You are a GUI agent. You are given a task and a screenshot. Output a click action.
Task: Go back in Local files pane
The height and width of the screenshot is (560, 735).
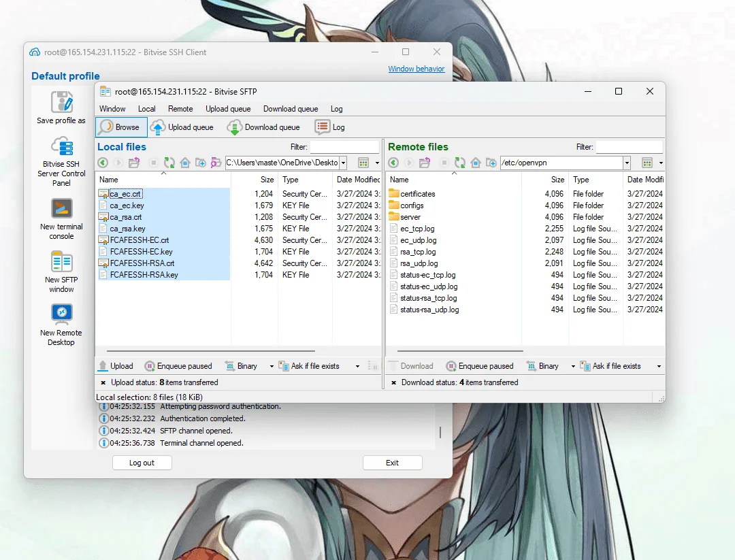pyautogui.click(x=103, y=163)
